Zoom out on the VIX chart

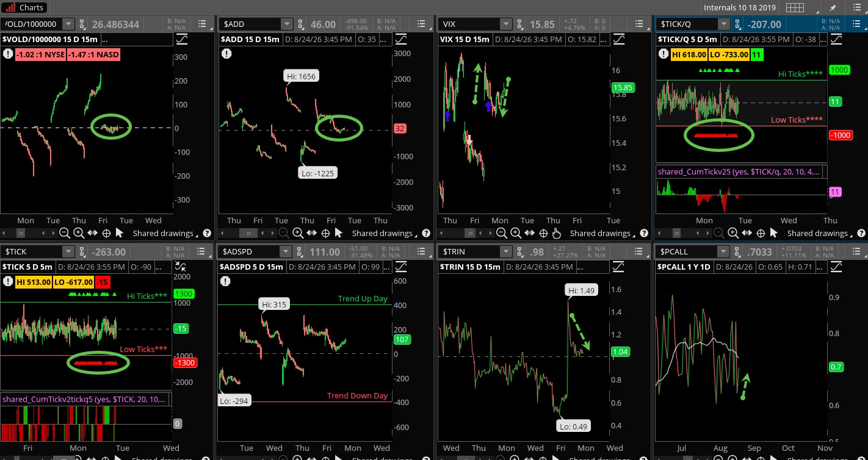[x=501, y=233]
